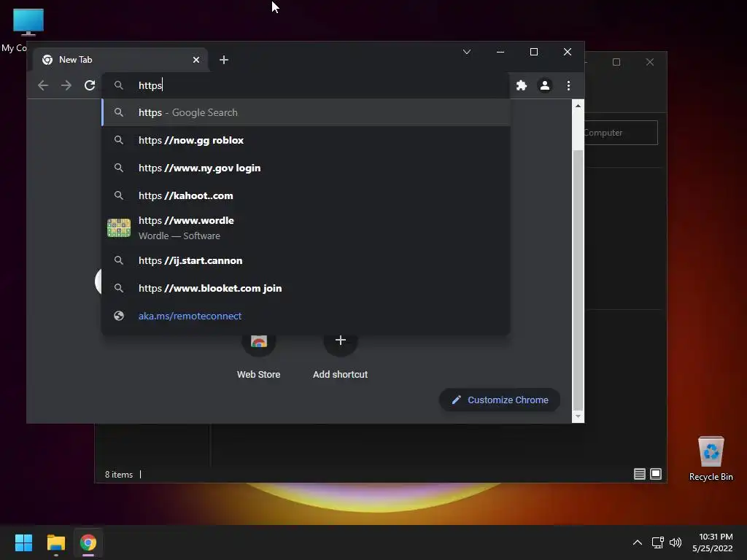Select 'https - Google Search' suggestion
The height and width of the screenshot is (560, 747).
[x=306, y=112]
